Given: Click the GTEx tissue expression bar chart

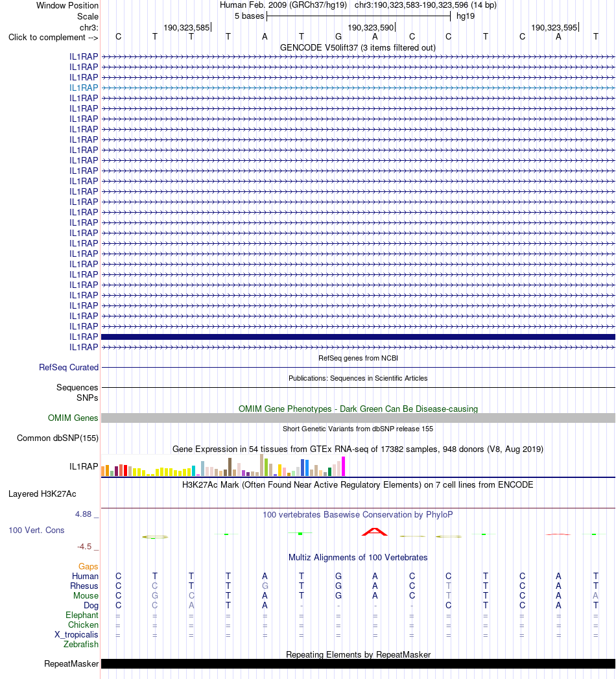Looking at the screenshot, I should click(223, 466).
